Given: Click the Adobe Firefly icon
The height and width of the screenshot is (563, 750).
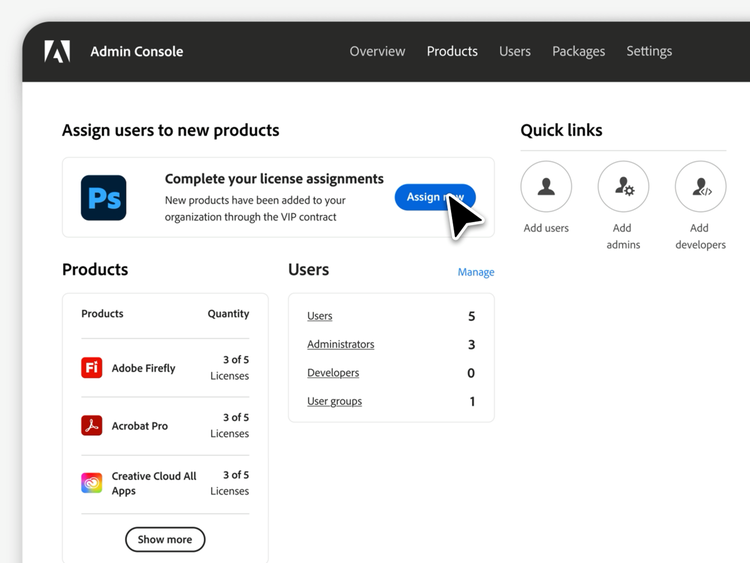Looking at the screenshot, I should [91, 367].
